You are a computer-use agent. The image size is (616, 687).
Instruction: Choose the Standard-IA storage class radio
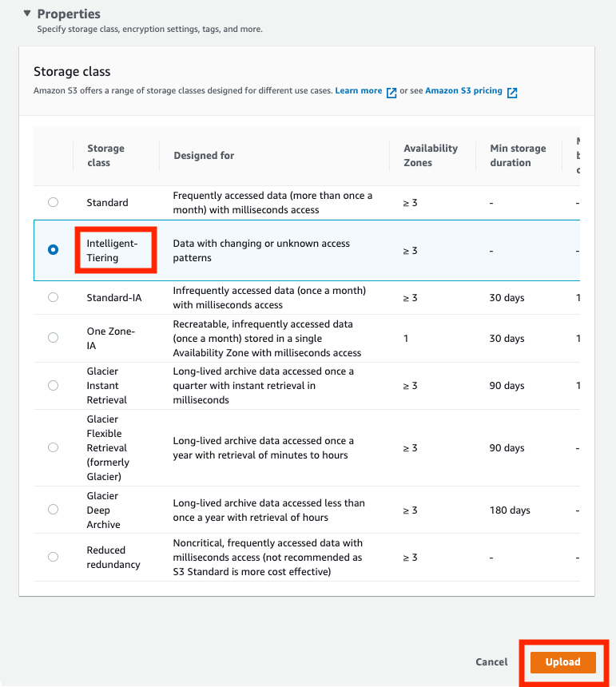tap(53, 297)
